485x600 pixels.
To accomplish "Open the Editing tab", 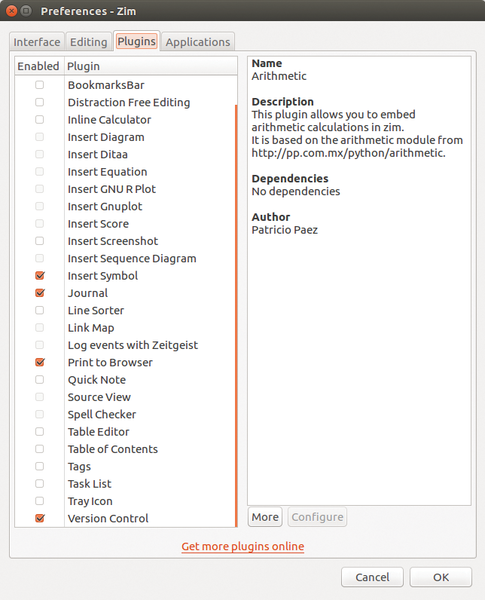I will 88,42.
